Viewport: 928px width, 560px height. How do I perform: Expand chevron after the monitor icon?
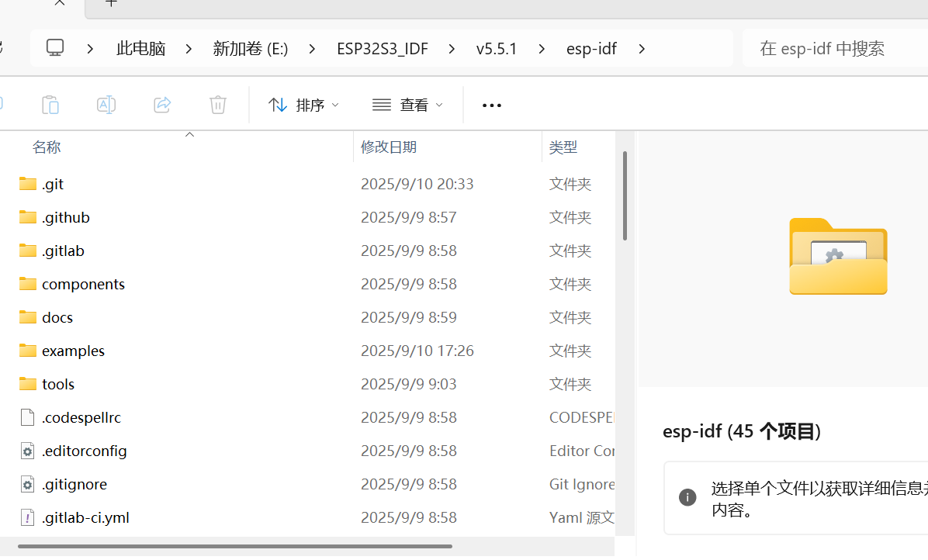coord(90,49)
